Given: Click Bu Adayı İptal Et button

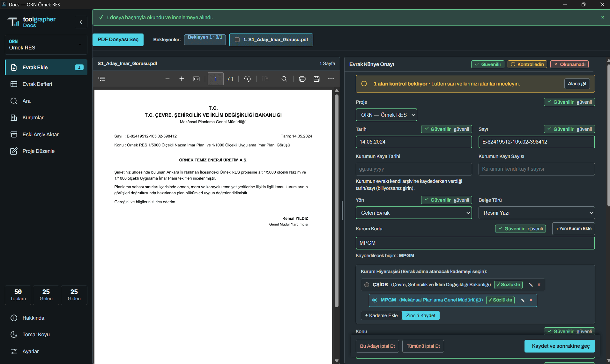Looking at the screenshot, I should [x=377, y=346].
